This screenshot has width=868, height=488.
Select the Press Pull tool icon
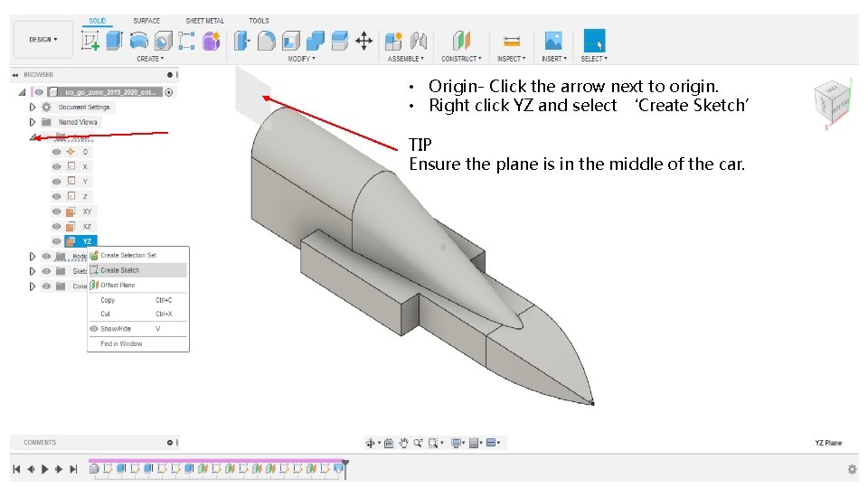click(242, 41)
